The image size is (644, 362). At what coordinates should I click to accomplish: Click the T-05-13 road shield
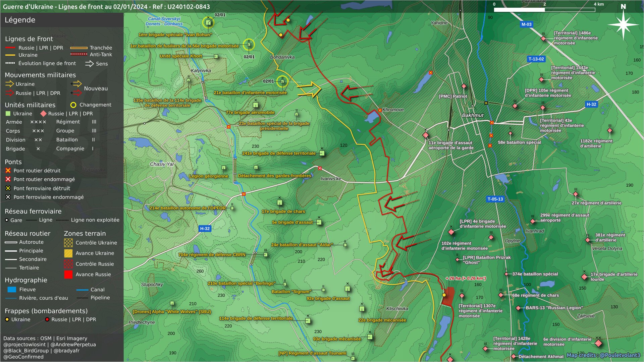click(495, 199)
